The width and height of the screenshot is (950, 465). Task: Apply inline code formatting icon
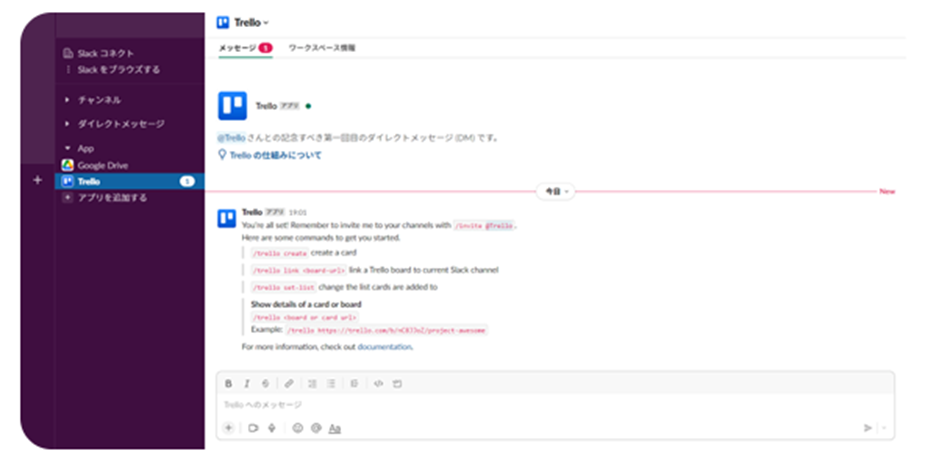378,384
